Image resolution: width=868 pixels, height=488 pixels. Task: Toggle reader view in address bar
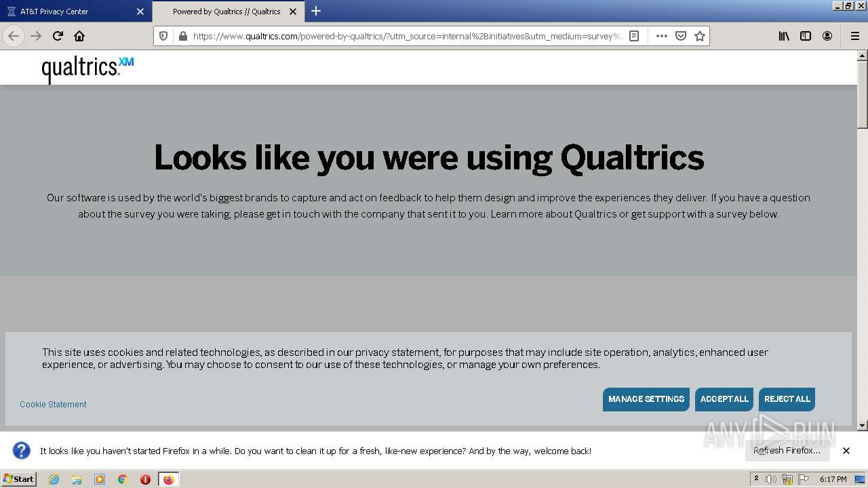coord(634,36)
